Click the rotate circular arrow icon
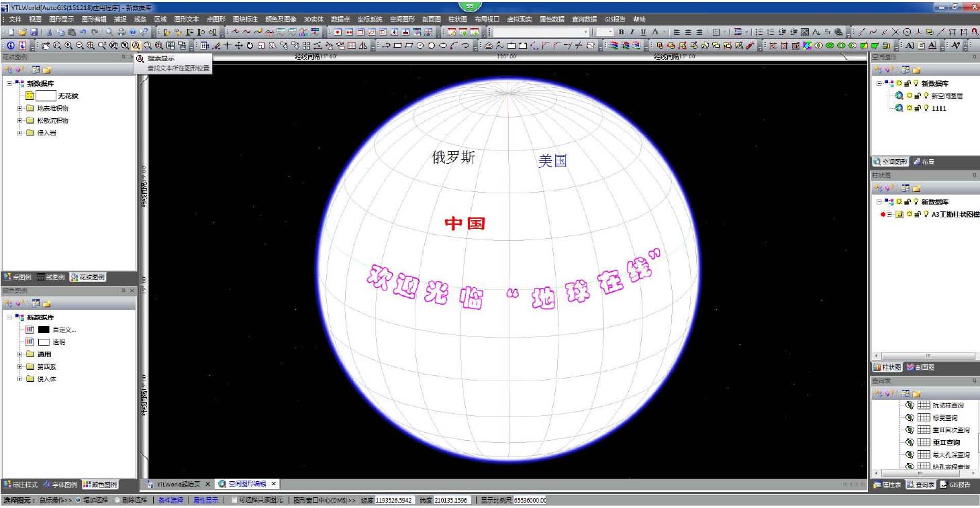Screen dimensions: 980x508 coord(250,45)
